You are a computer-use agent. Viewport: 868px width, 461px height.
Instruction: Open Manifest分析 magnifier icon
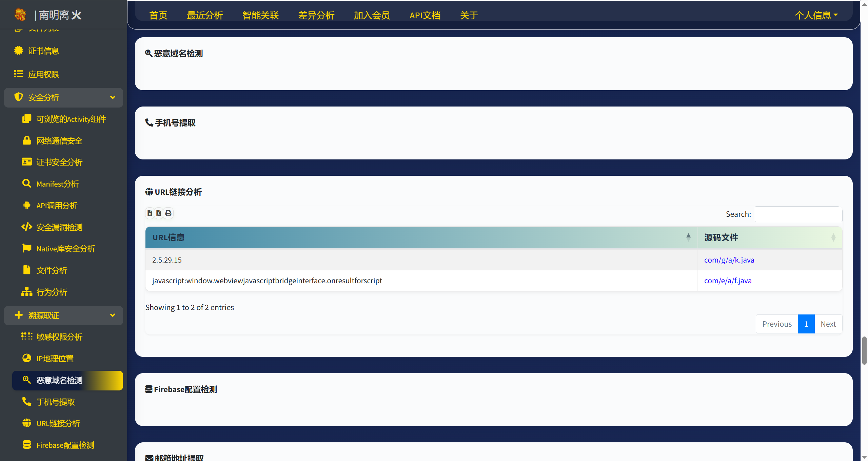[27, 184]
